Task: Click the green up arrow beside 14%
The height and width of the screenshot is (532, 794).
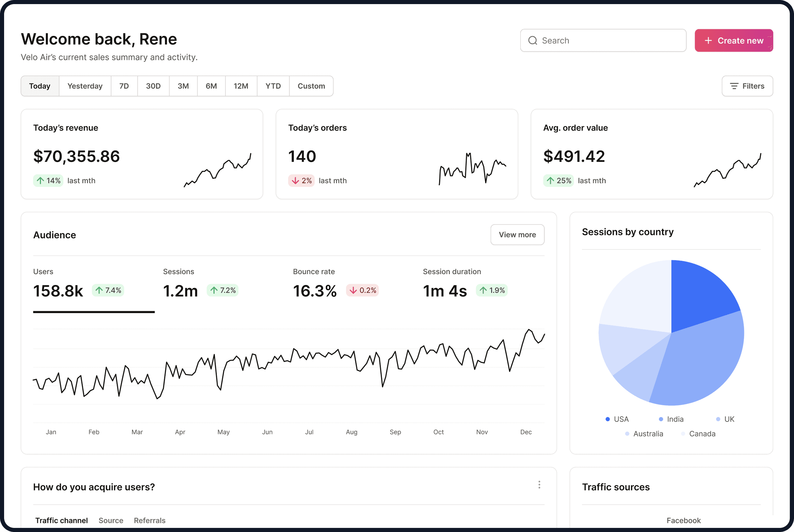Action: [40, 180]
